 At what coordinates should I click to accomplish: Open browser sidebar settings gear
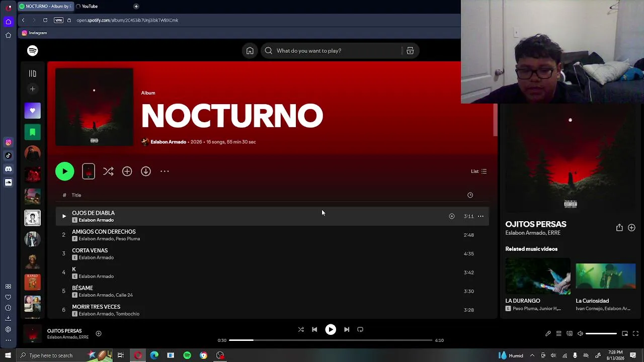pyautogui.click(x=8, y=329)
